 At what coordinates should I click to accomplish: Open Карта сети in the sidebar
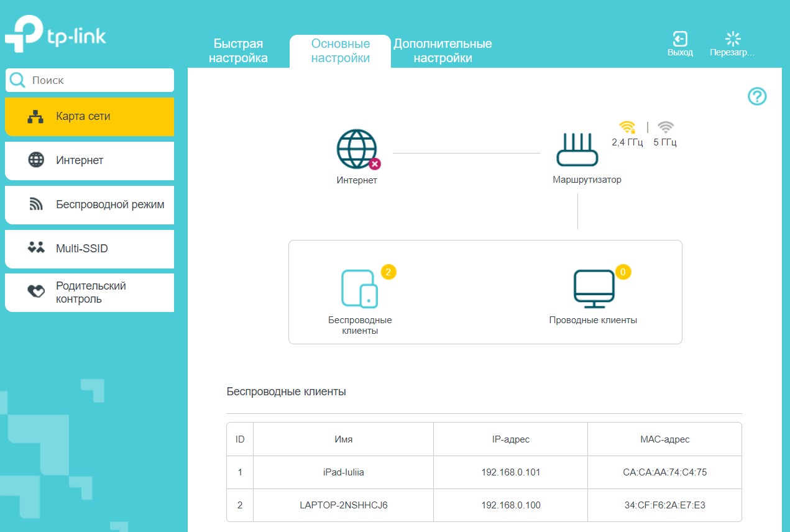point(90,116)
